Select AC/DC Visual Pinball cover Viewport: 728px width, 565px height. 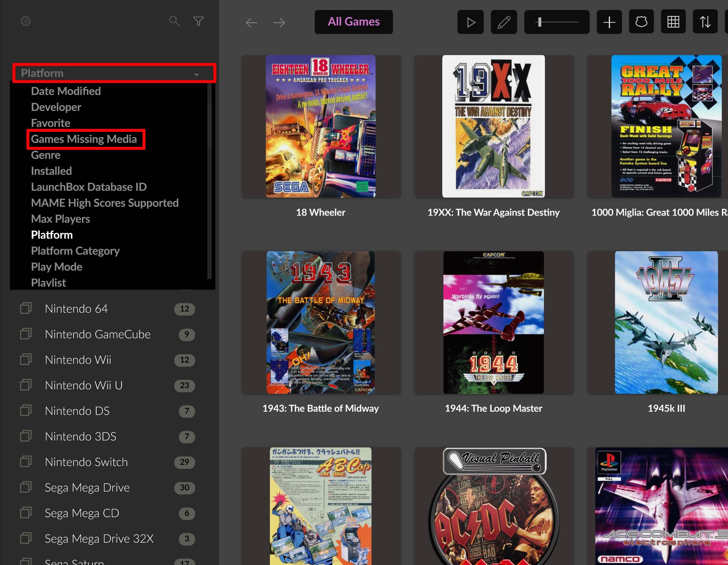click(493, 506)
